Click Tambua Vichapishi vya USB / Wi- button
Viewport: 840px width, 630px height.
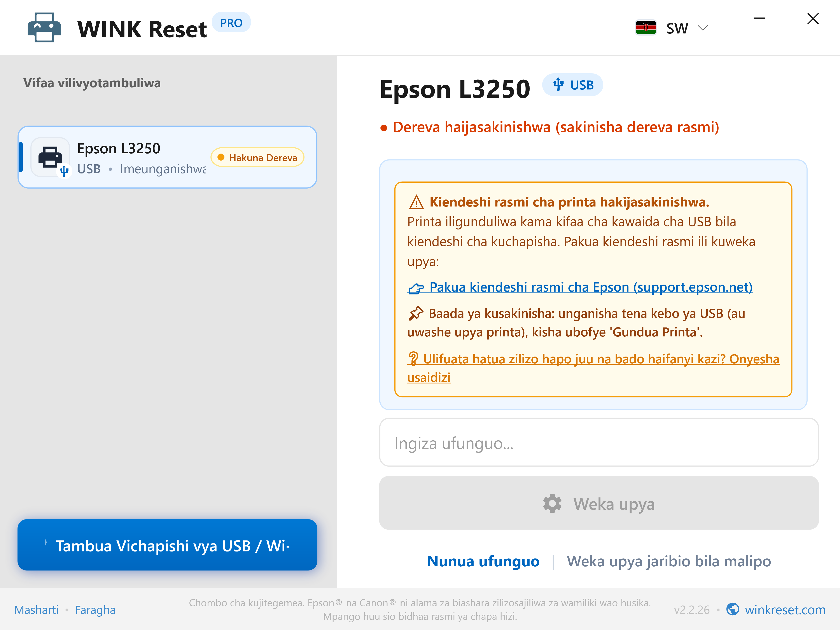pos(168,545)
